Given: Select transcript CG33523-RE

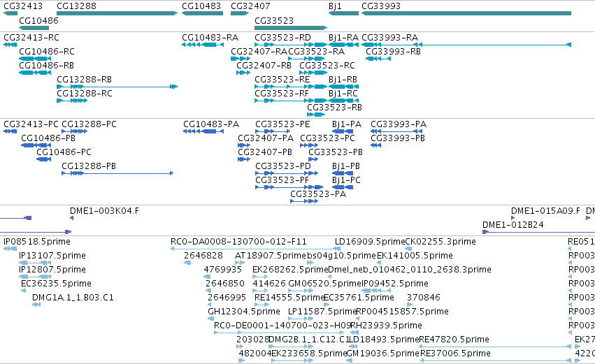Looking at the screenshot, I should 282,80.
